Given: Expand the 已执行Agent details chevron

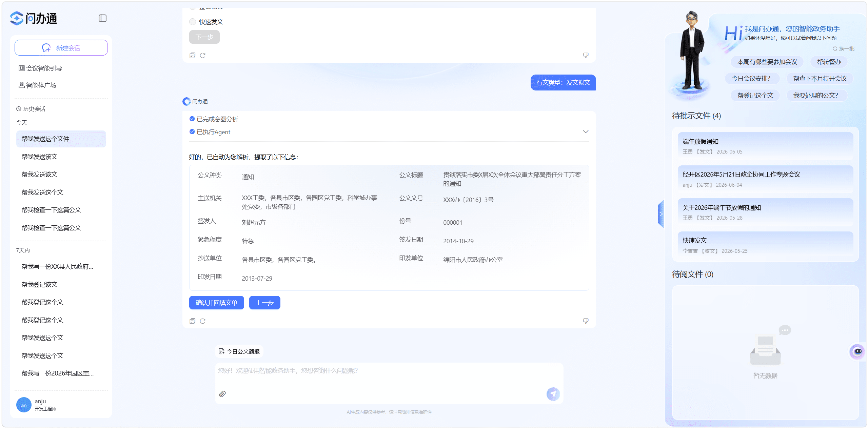Looking at the screenshot, I should (586, 132).
